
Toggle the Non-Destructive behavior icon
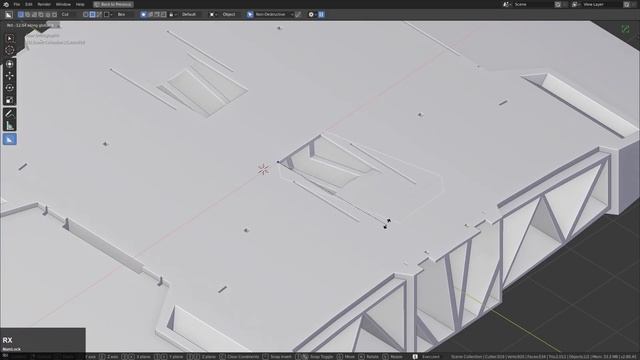point(250,15)
